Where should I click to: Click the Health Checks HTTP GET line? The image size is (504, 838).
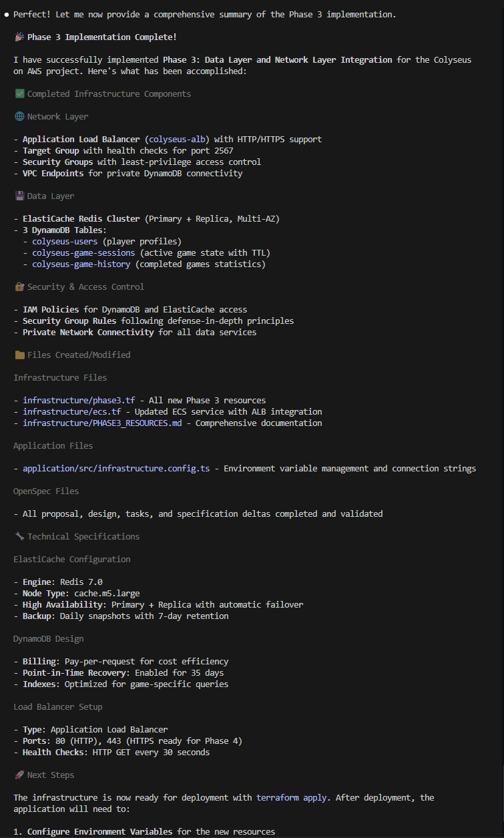pyautogui.click(x=111, y=753)
